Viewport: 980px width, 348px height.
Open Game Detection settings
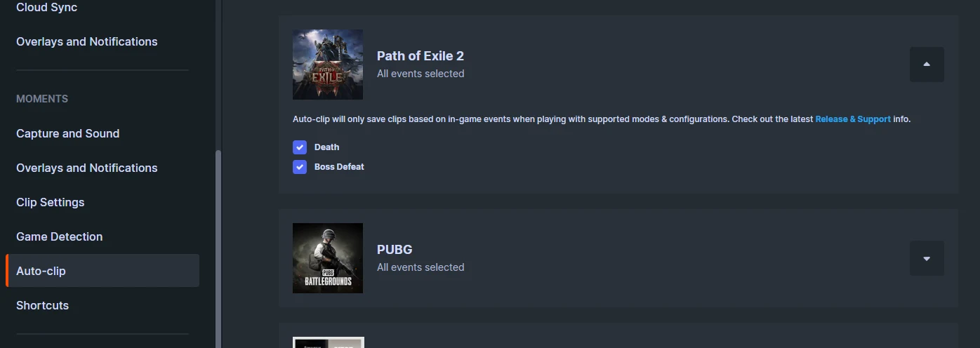(60, 236)
